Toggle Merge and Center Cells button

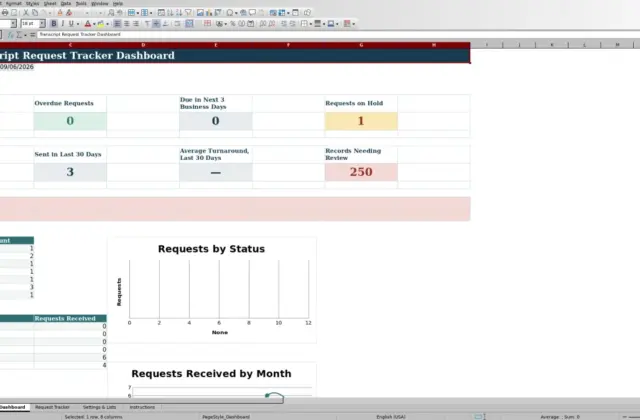coord(189,23)
